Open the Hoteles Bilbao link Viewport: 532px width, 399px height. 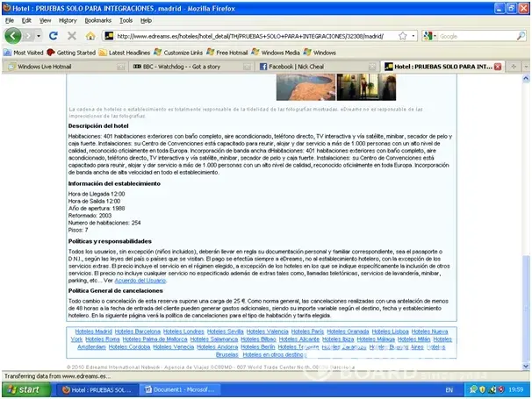258,339
